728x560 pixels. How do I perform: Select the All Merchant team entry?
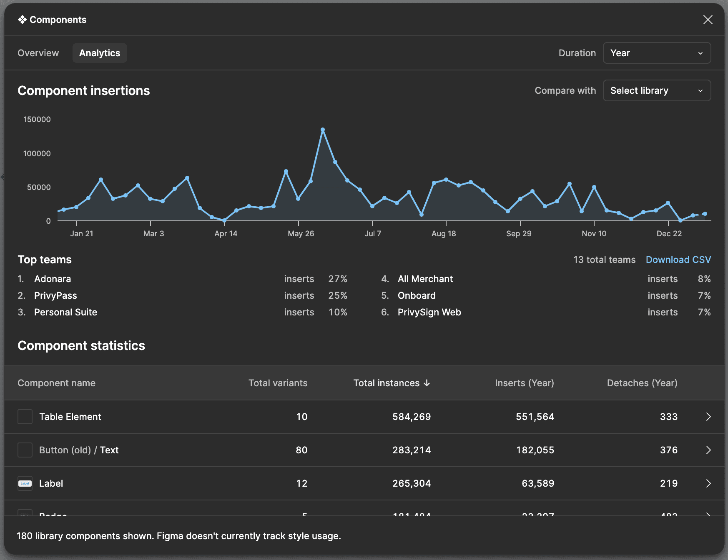(x=425, y=279)
